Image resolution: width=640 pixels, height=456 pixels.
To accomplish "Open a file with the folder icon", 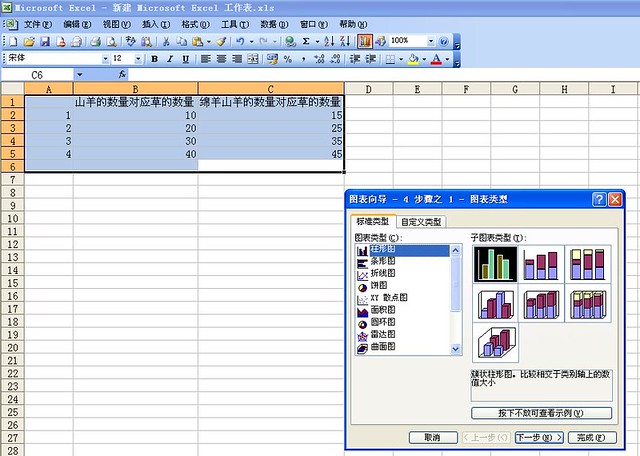I will [29, 41].
